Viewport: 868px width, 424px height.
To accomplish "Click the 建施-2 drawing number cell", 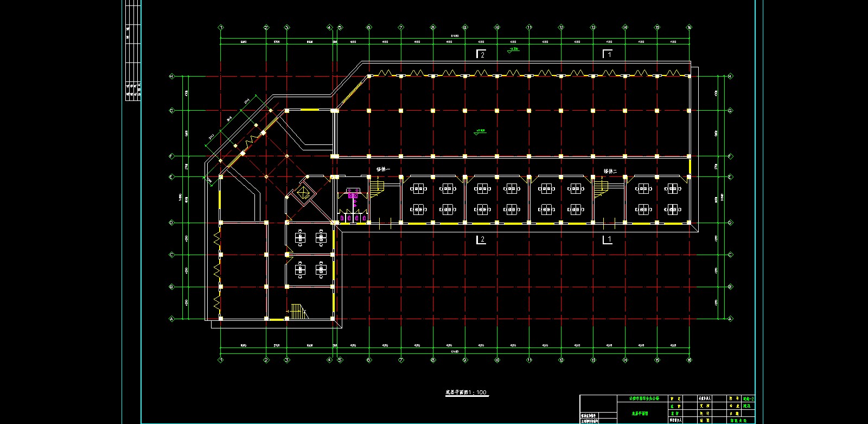I will pos(748,398).
